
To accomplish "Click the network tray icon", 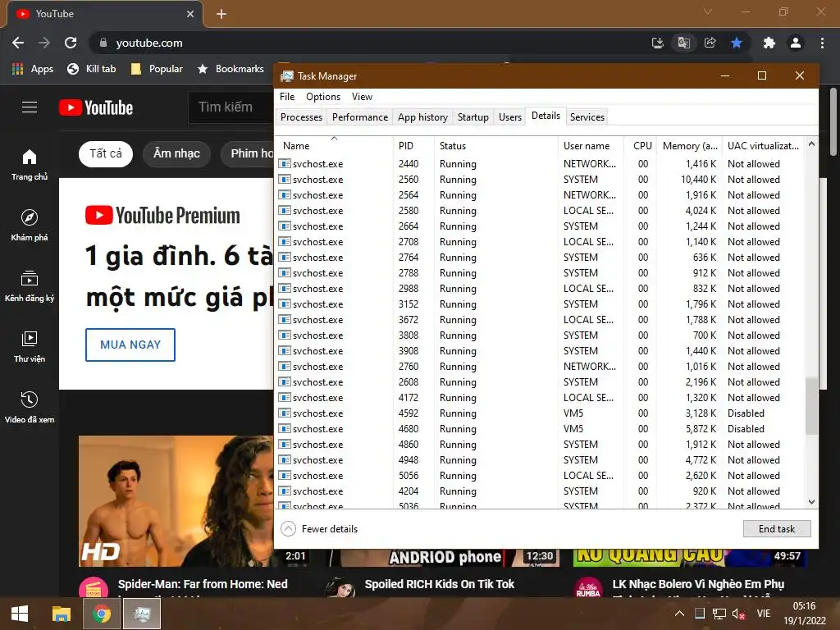I will click(719, 614).
